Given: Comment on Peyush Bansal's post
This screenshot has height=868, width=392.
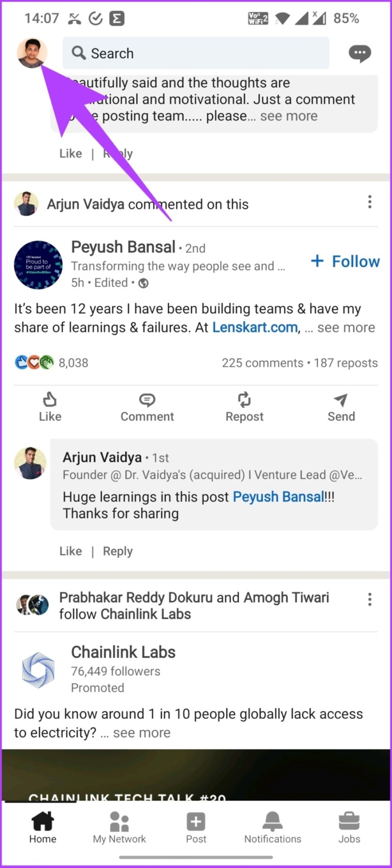Looking at the screenshot, I should coord(147,407).
